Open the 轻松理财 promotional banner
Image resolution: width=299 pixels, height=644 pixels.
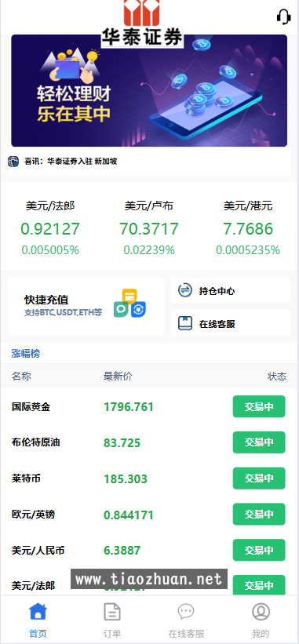[x=149, y=91]
